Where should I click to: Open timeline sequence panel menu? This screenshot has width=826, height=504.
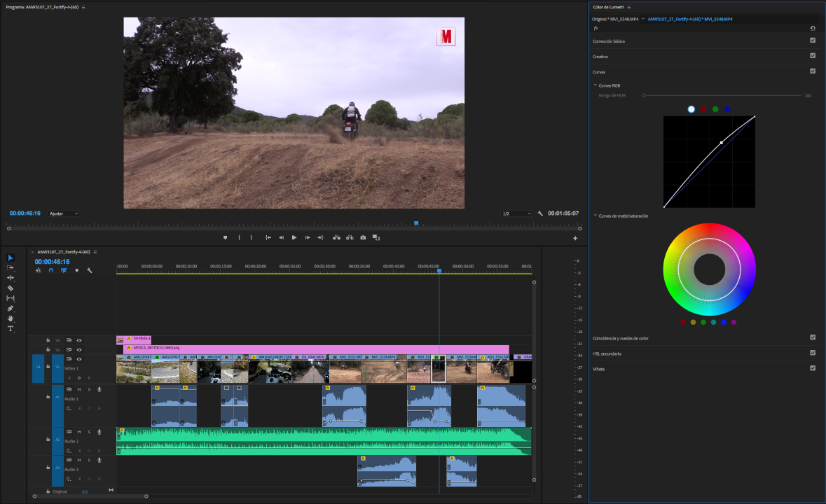tap(95, 252)
